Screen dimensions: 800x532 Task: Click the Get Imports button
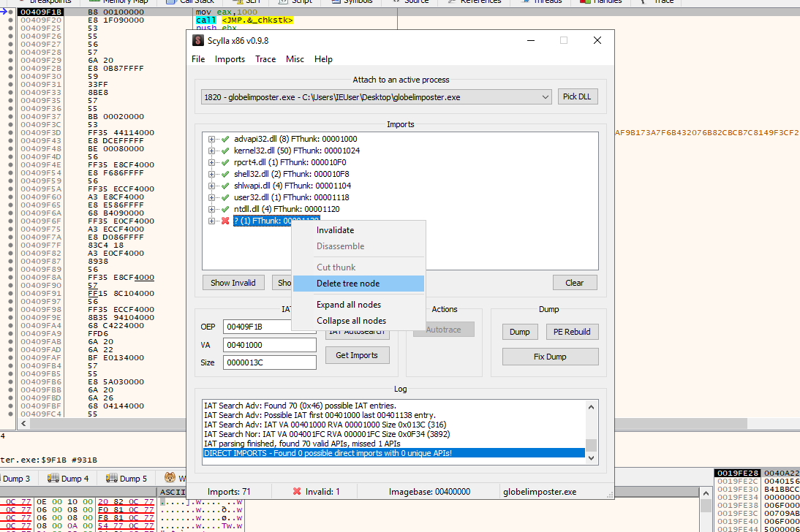point(357,355)
